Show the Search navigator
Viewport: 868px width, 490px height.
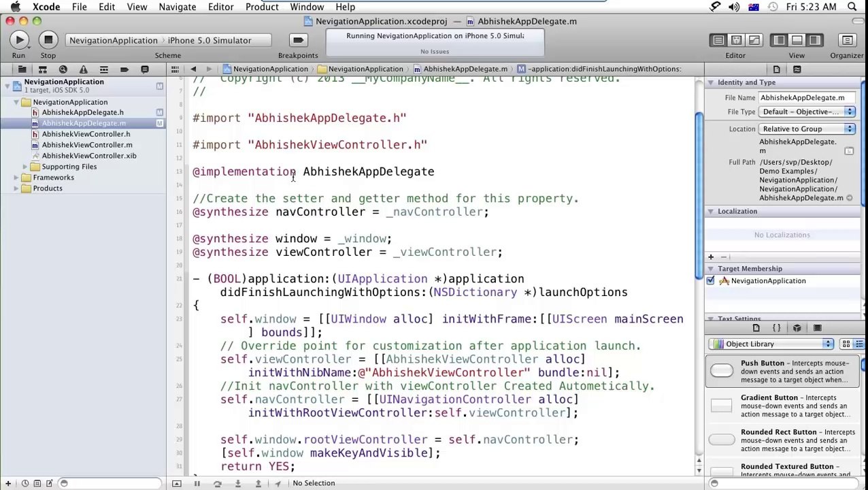[x=63, y=69]
